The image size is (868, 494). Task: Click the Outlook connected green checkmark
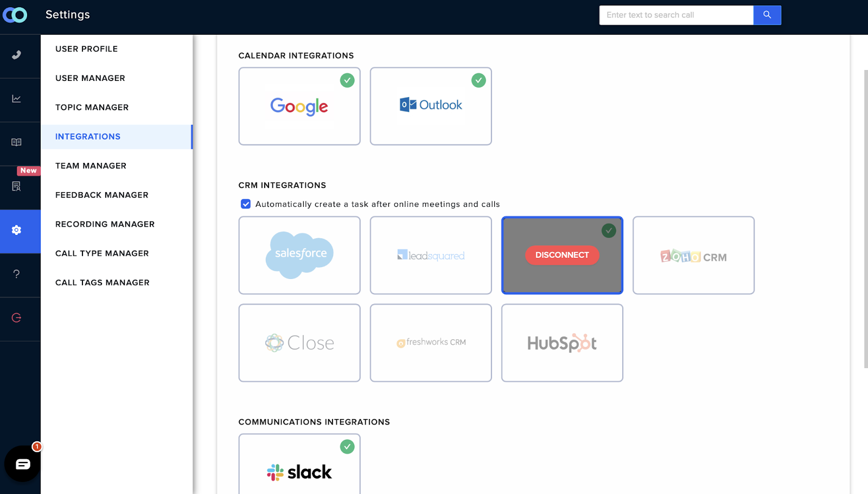click(x=478, y=80)
